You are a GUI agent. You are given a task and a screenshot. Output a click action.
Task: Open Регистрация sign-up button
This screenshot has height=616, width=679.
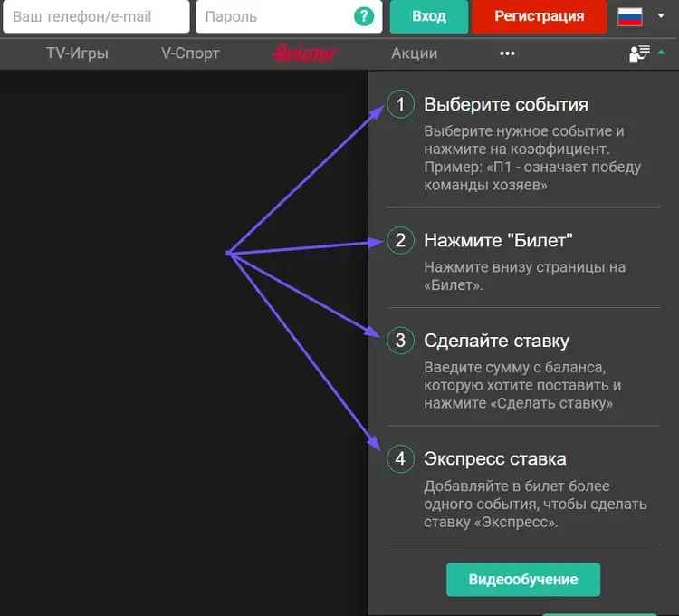point(540,16)
